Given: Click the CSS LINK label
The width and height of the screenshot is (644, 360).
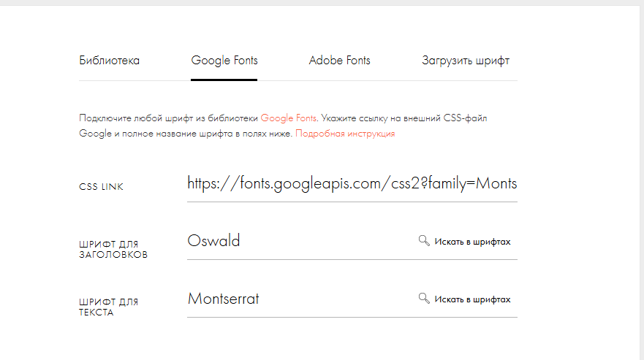Looking at the screenshot, I should tap(102, 187).
